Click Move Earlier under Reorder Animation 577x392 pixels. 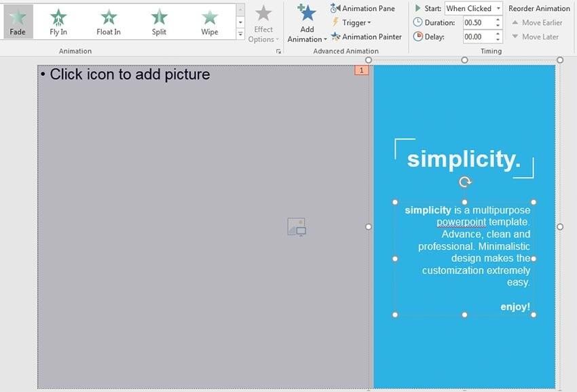coord(538,22)
